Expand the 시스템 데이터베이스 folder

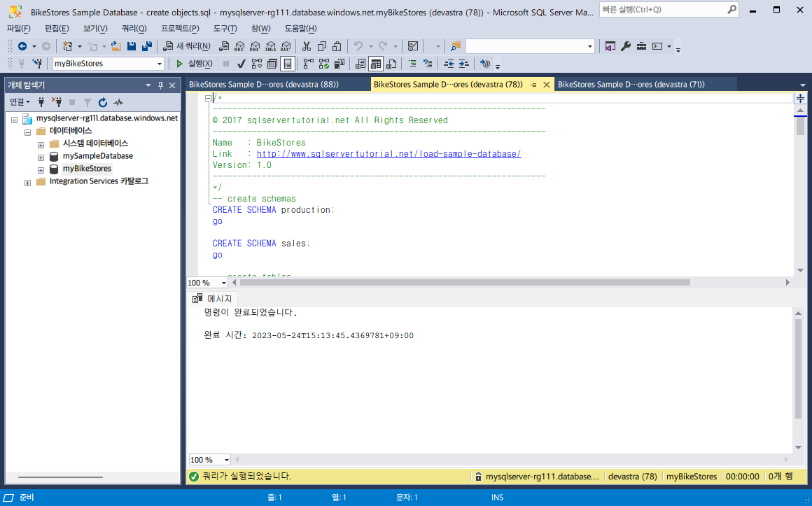point(41,145)
